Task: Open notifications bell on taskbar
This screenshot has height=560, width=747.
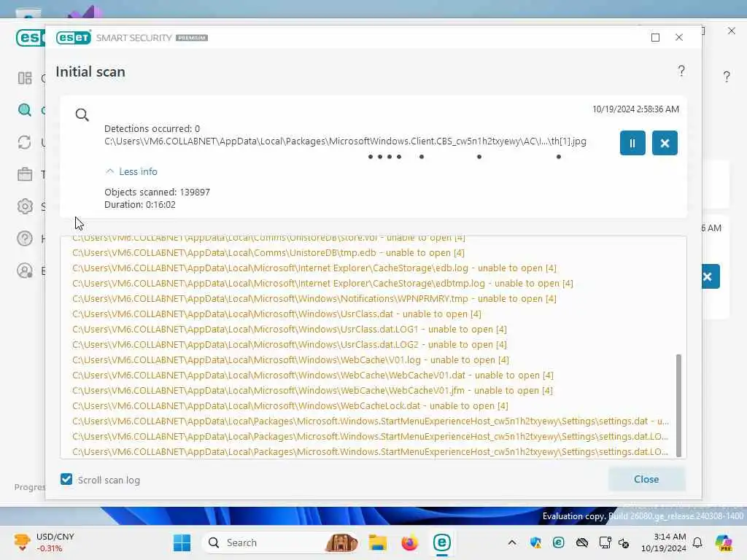Action: tap(697, 542)
